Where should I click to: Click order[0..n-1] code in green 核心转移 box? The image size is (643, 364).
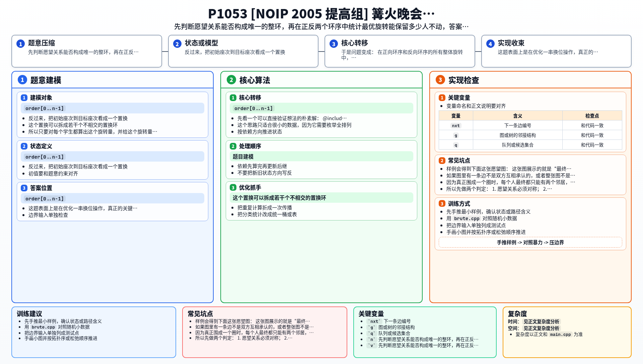click(x=254, y=108)
